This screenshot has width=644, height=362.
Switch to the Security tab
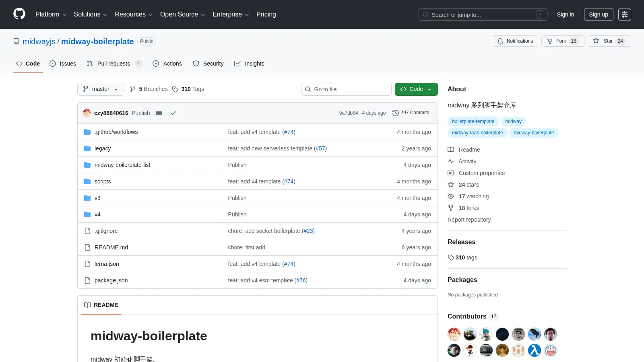pyautogui.click(x=208, y=64)
